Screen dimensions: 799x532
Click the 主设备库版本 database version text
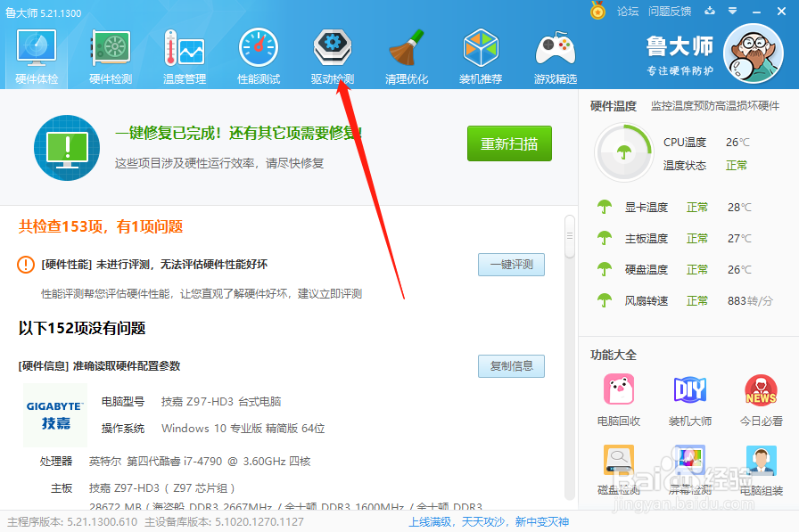pos(224,522)
